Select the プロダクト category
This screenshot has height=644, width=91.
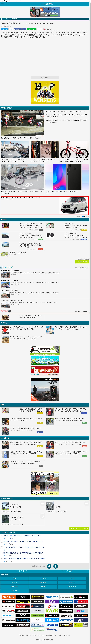[x=43, y=578]
